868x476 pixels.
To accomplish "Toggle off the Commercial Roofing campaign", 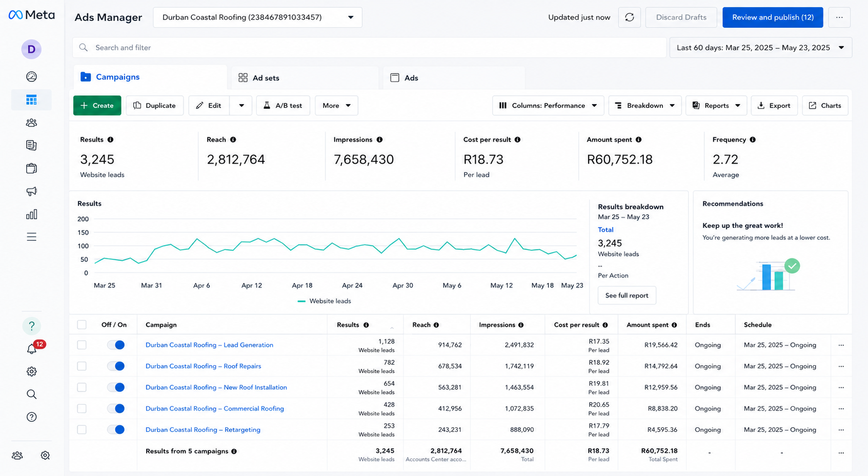I will coord(116,409).
